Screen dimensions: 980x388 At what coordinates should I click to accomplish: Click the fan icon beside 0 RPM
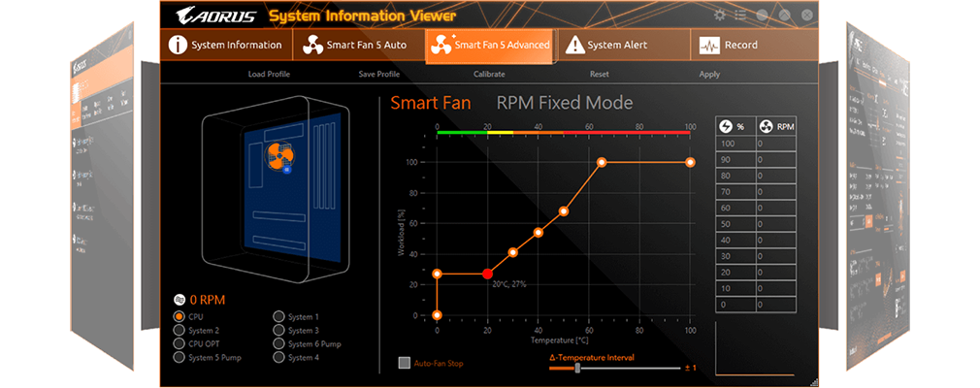click(x=179, y=300)
